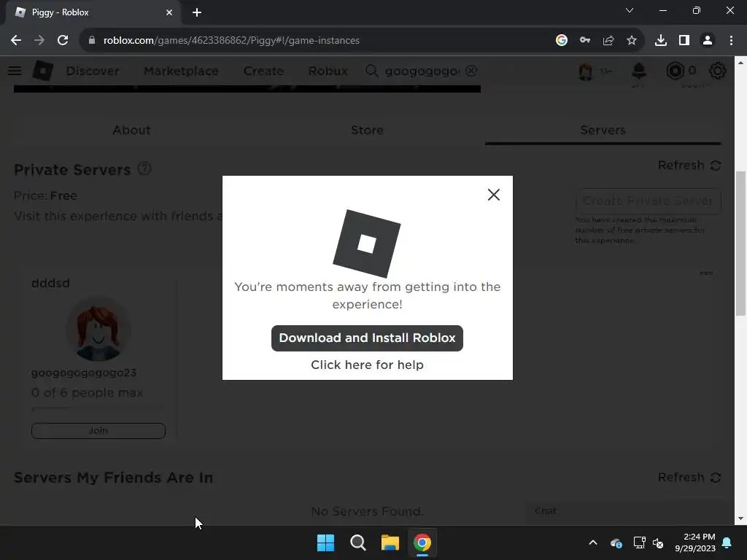Toggle Chrome side panel
Viewport: 747px width, 560px height.
click(x=684, y=41)
